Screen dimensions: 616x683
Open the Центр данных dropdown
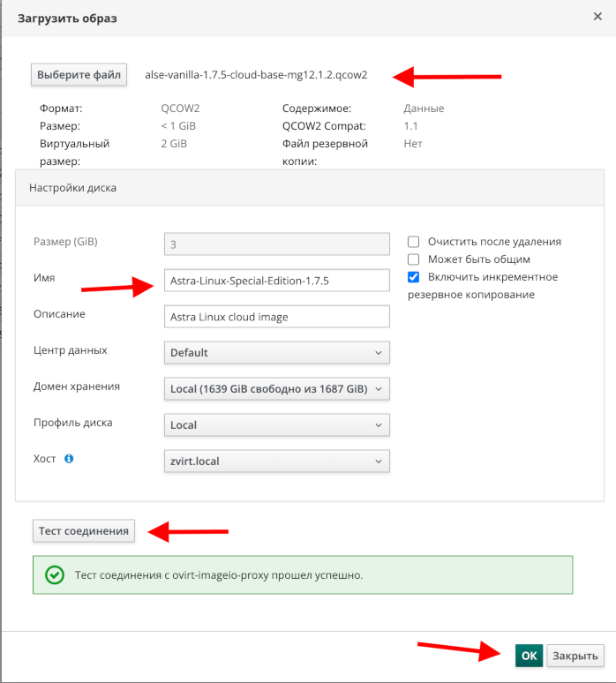click(x=276, y=352)
